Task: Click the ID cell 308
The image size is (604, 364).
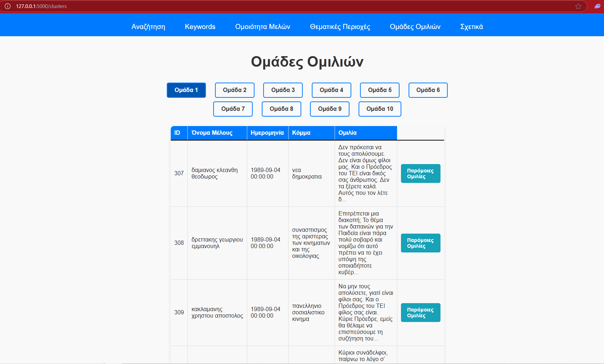Action: (179, 243)
